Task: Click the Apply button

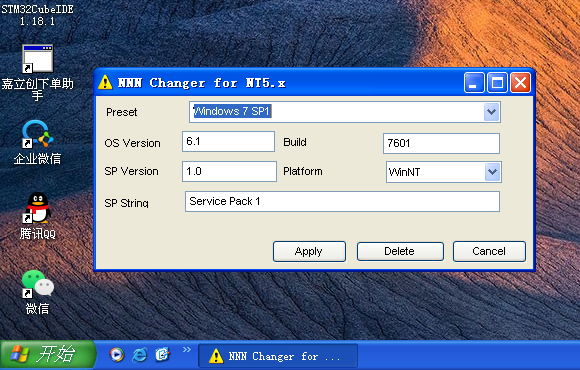Action: pos(309,251)
